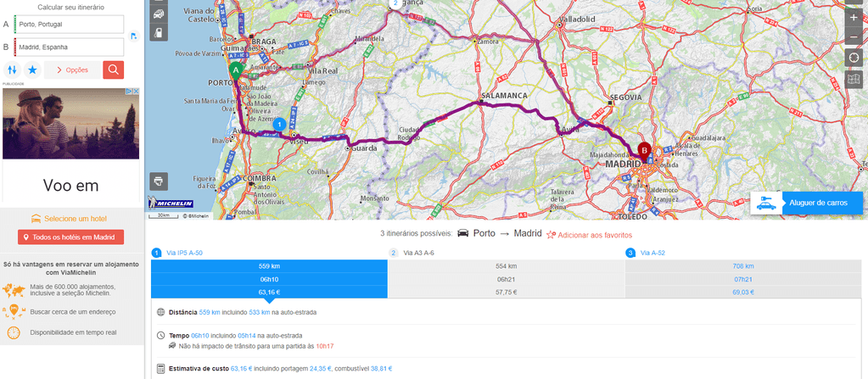Click the distance globe icon
Viewport: 868px width, 379px height.
(161, 312)
